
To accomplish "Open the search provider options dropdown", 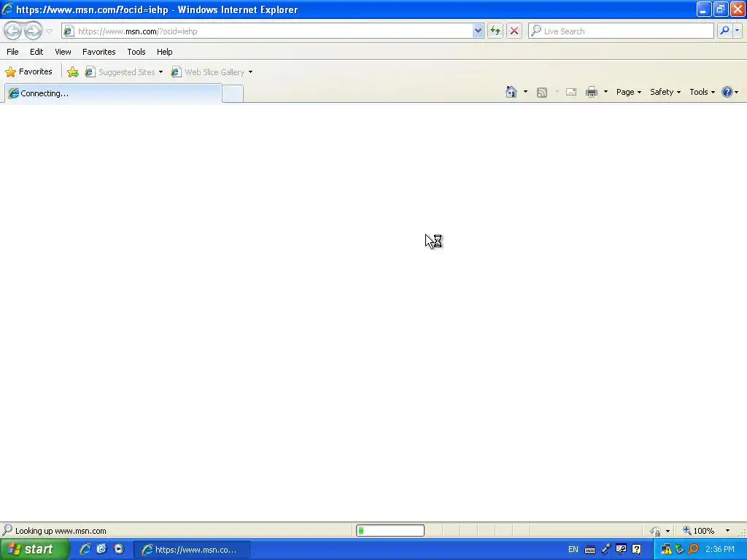I will [737, 31].
